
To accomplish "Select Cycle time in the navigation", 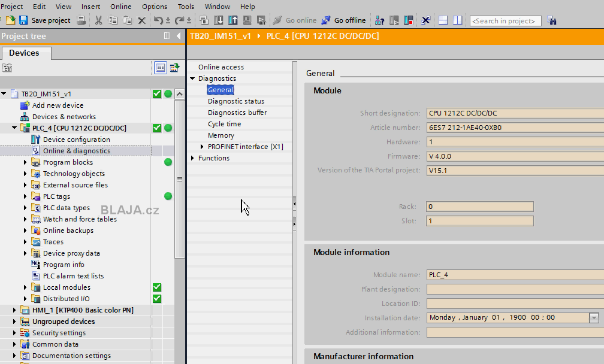I will point(225,124).
